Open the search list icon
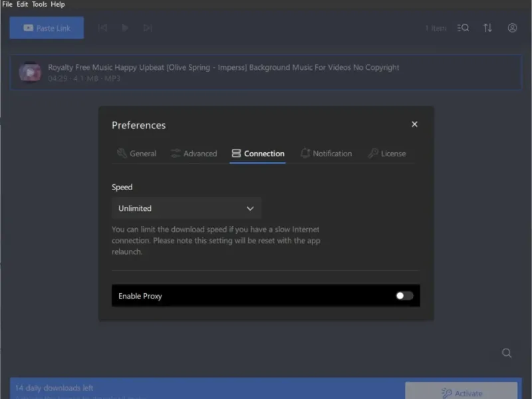Screen dimensions: 532x399 [x=463, y=28]
